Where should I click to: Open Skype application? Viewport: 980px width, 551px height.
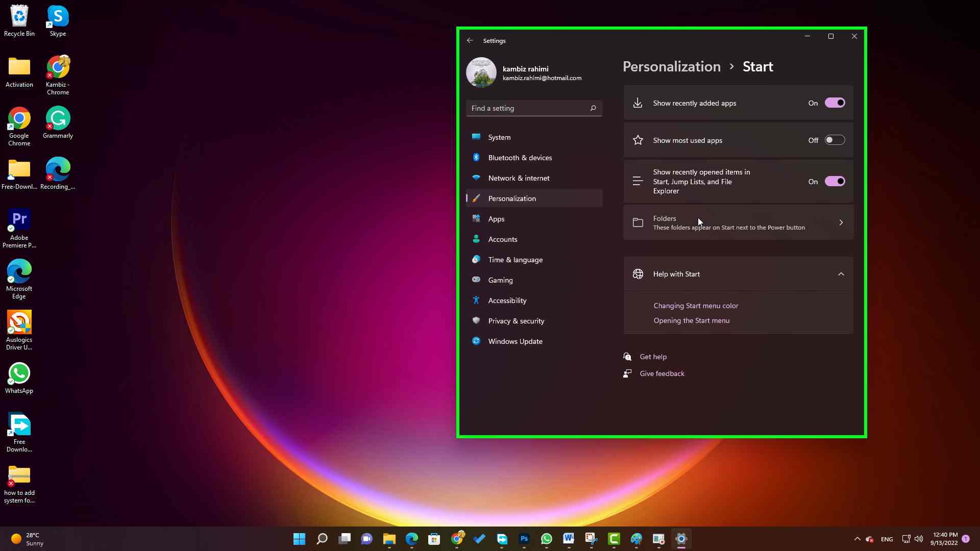[58, 15]
